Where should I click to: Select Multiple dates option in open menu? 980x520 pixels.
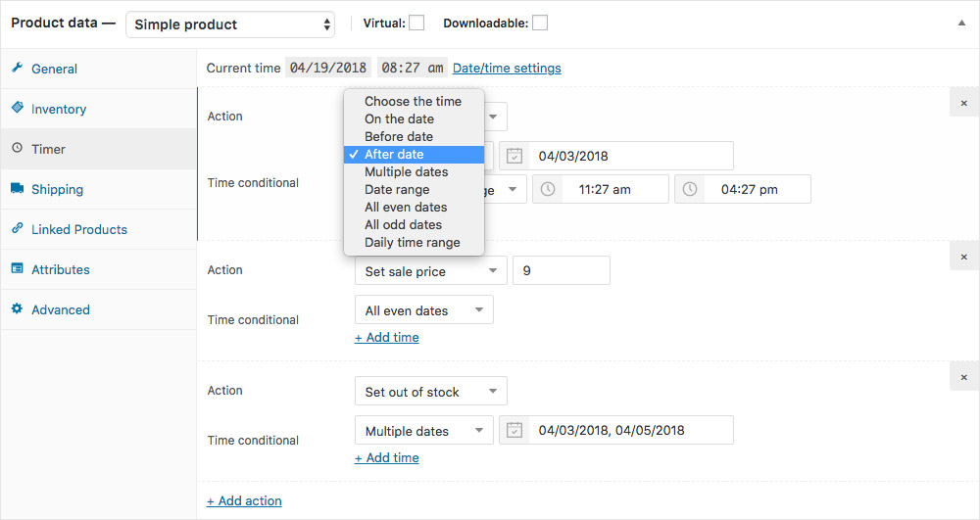(x=406, y=171)
